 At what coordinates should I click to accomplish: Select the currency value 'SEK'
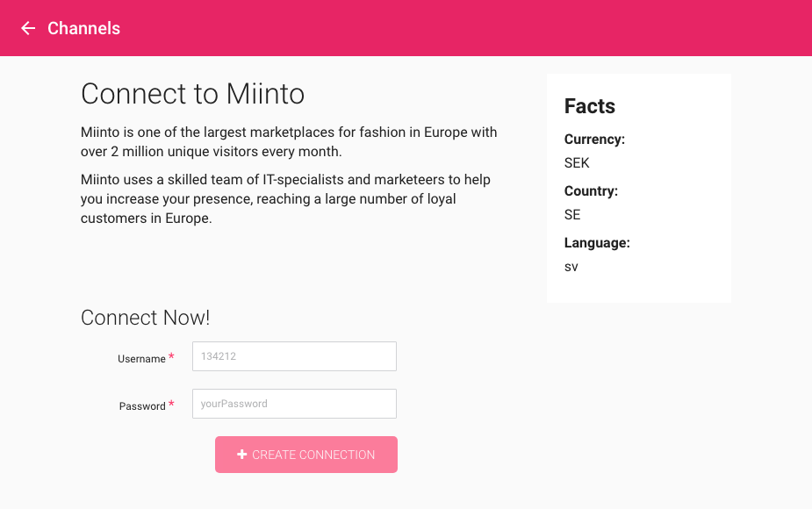[x=577, y=163]
